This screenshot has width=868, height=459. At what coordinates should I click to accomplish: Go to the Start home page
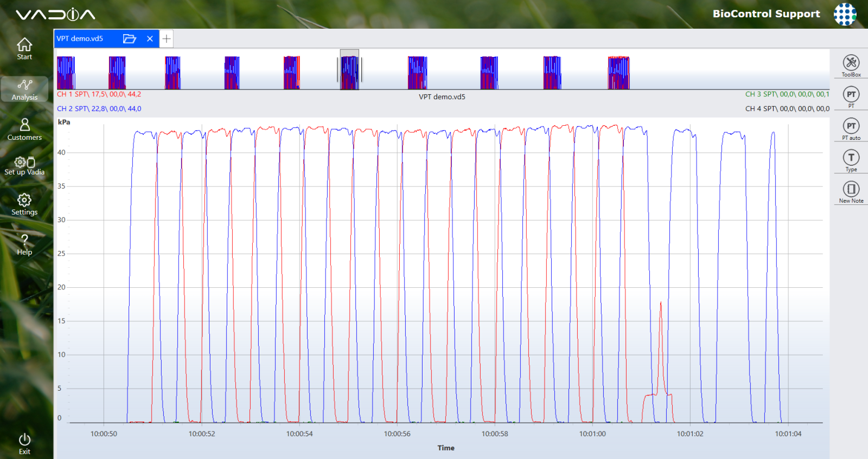tap(24, 49)
